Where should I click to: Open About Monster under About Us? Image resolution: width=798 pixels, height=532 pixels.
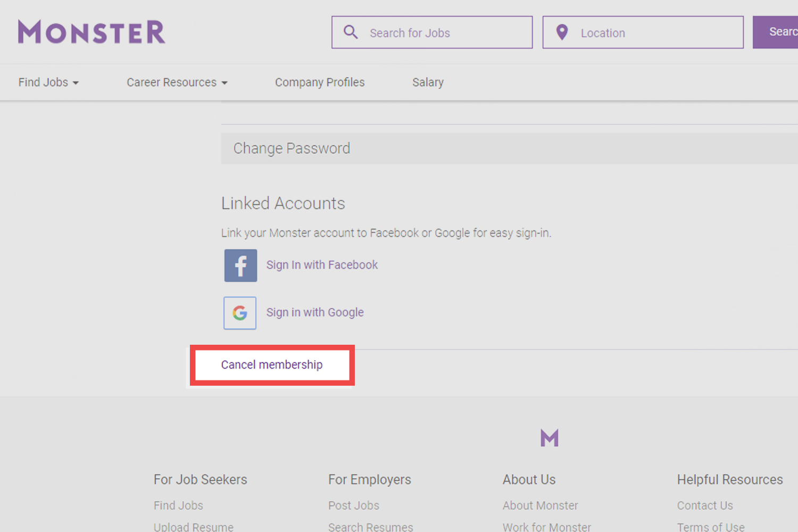[x=540, y=505]
